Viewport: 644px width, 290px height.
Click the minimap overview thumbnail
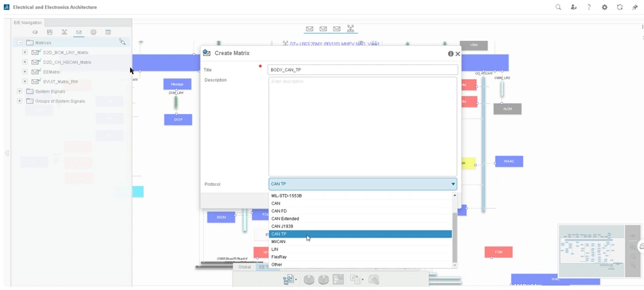pos(592,250)
